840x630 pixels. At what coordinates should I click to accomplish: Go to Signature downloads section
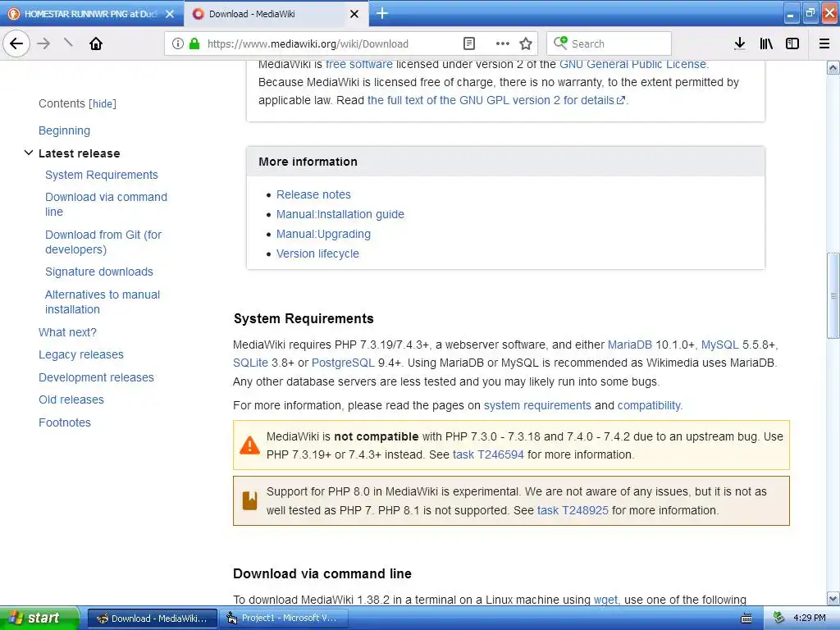99,272
